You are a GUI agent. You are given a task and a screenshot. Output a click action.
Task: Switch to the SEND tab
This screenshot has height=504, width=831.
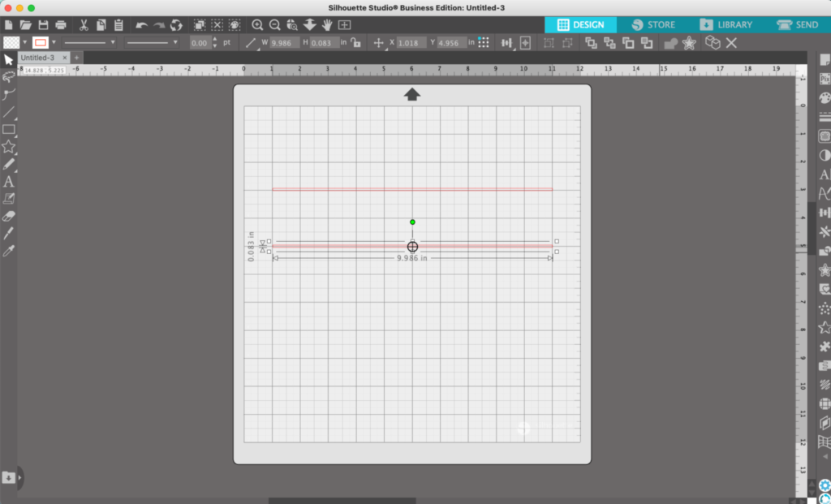798,25
